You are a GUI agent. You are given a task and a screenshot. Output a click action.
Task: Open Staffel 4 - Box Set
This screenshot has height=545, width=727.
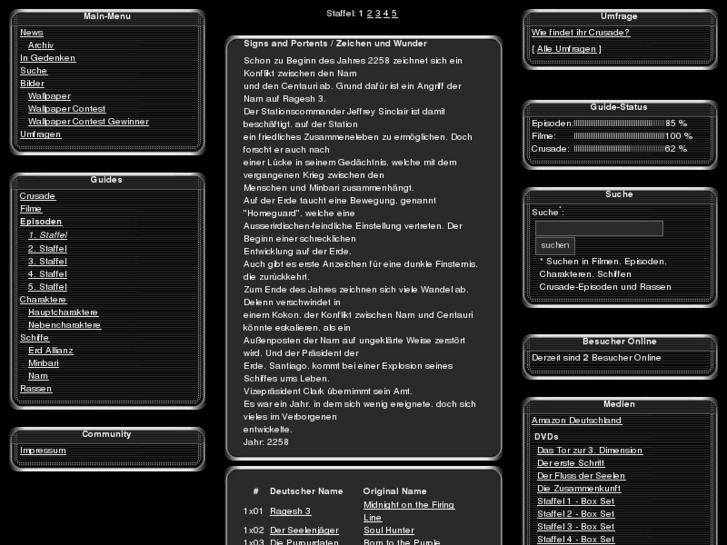click(x=576, y=539)
